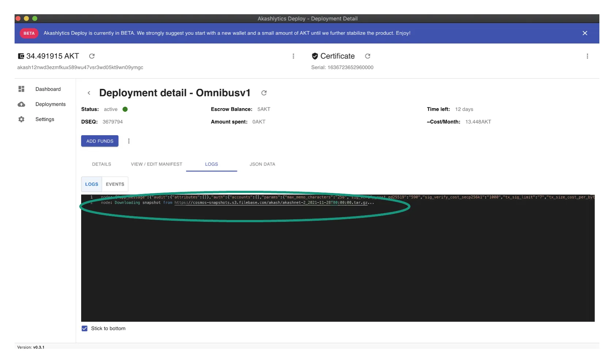Viewport: 614px width, 364px height.
Task: Refresh the wallet balance
Action: (92, 56)
